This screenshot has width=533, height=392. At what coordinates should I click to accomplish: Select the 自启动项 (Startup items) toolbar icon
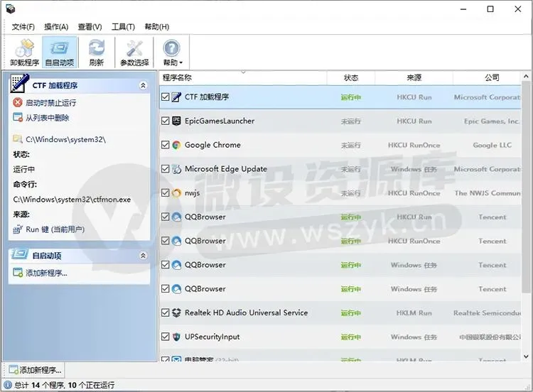pyautogui.click(x=60, y=53)
